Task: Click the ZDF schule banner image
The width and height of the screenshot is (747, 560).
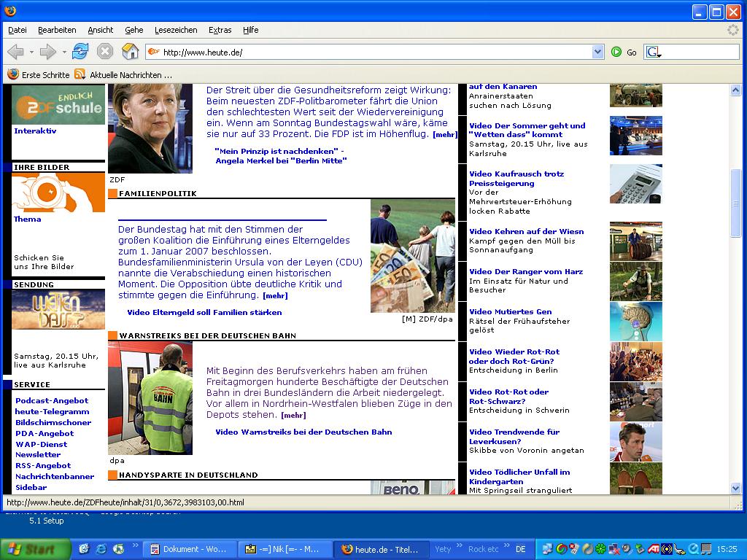Action: (x=58, y=105)
